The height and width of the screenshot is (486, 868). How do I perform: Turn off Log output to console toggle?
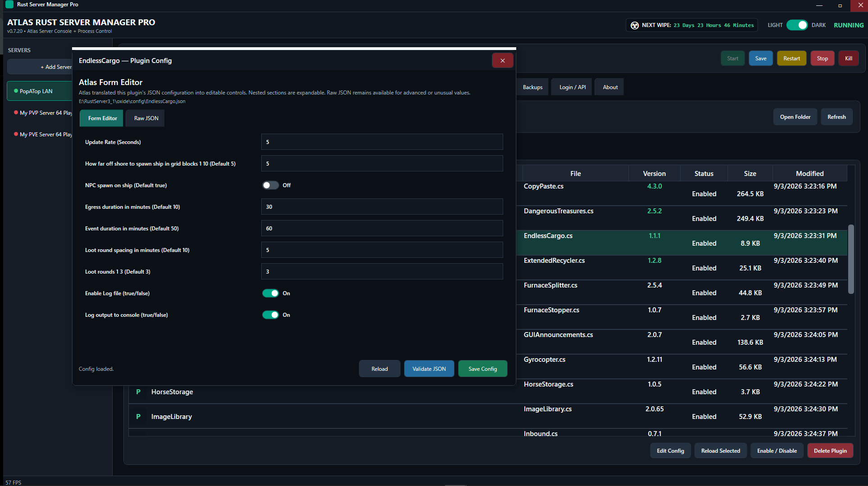(270, 315)
